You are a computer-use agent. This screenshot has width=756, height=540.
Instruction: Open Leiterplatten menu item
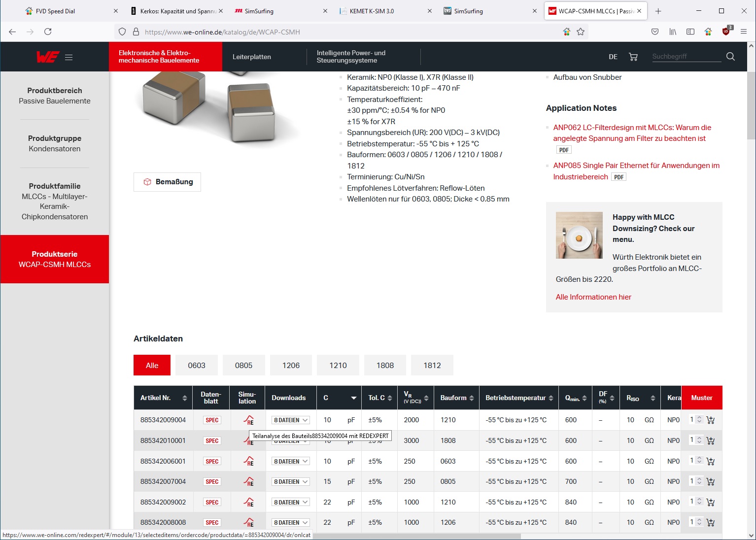(x=252, y=57)
